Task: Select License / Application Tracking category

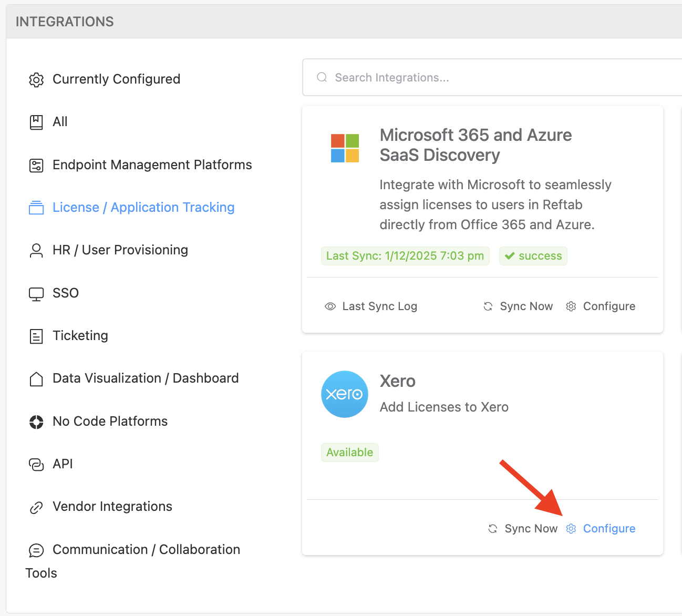Action: pos(143,208)
